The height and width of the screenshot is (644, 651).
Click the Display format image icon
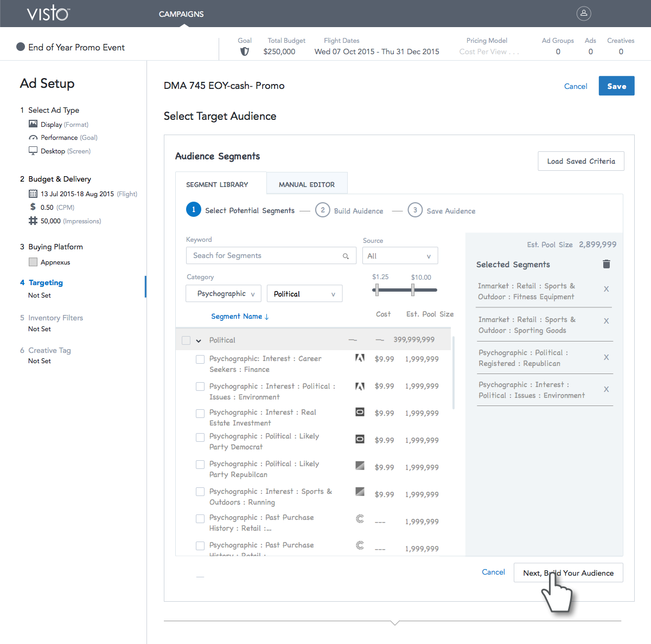[x=33, y=124]
